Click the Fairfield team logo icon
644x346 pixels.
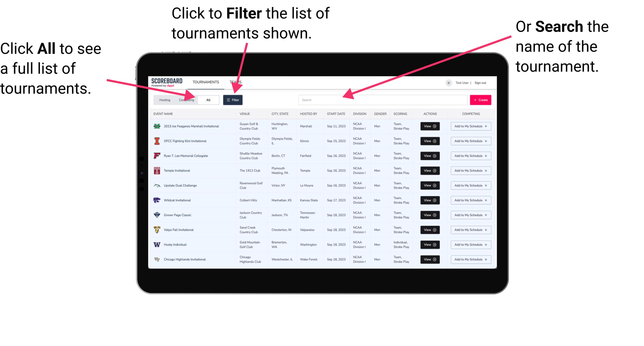point(158,156)
